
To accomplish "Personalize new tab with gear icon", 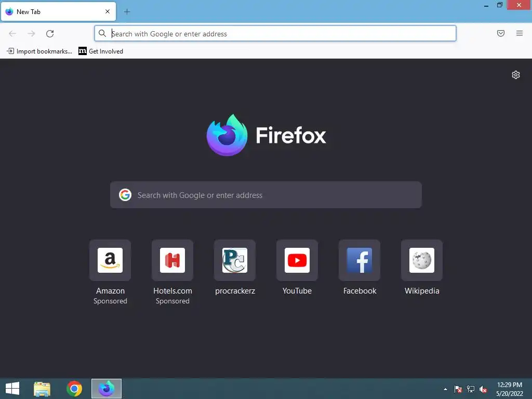I will click(x=516, y=75).
